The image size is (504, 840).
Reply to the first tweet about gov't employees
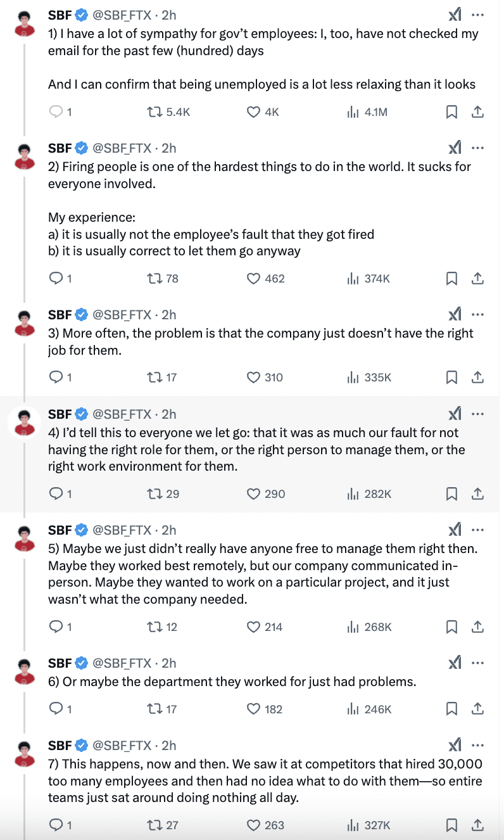pos(57,111)
